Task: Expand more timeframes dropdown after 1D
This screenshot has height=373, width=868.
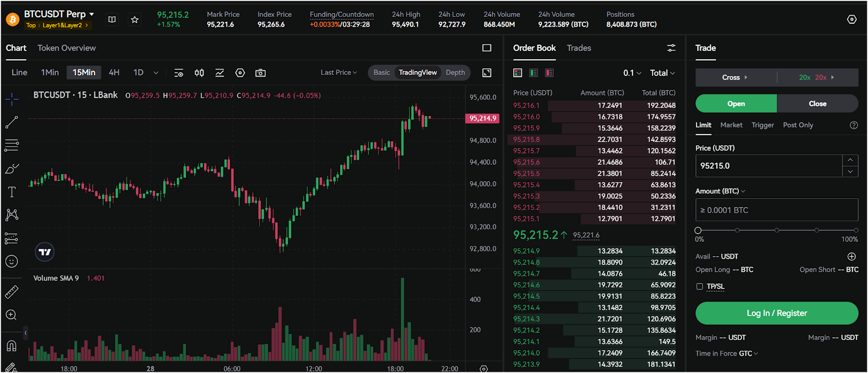Action: pyautogui.click(x=156, y=73)
